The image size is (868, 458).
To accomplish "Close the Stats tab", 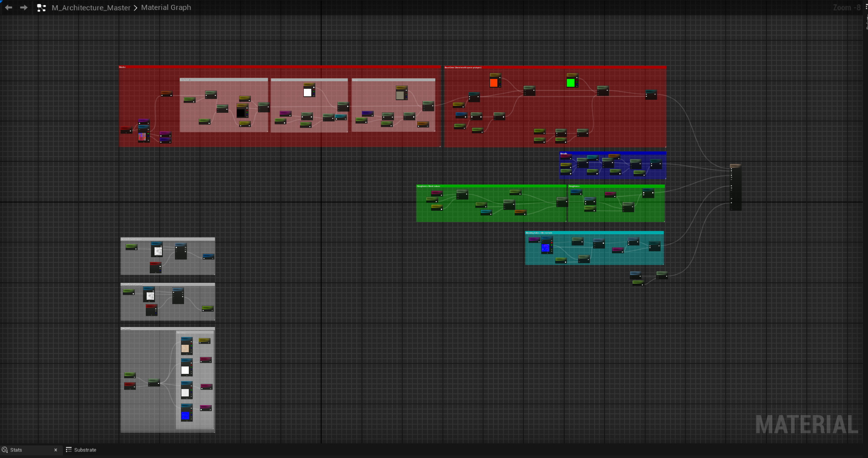I will (56, 450).
